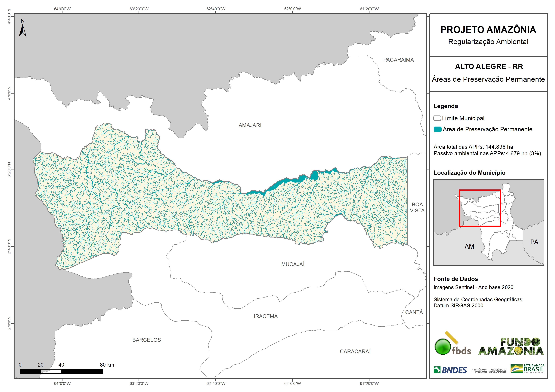Image resolution: width=555 pixels, height=392 pixels.
Task: Click the scale bar
Action: tap(61, 371)
